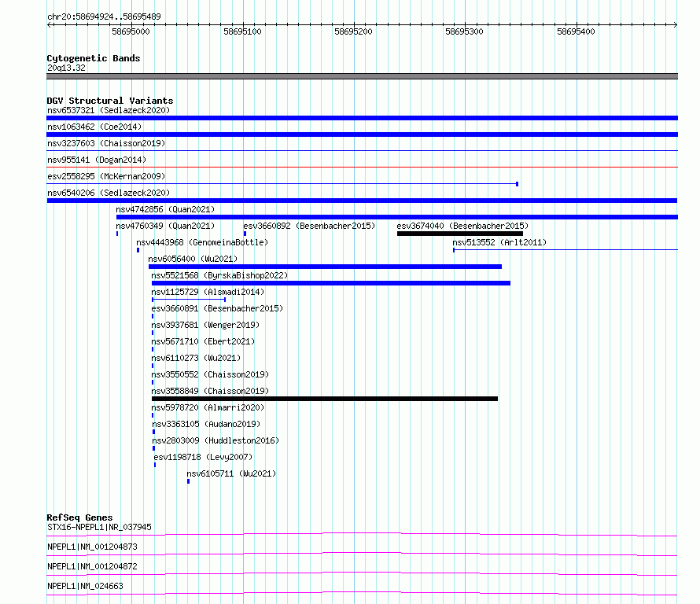Click nsv5978720 (Almarri2020) label

pos(208,407)
